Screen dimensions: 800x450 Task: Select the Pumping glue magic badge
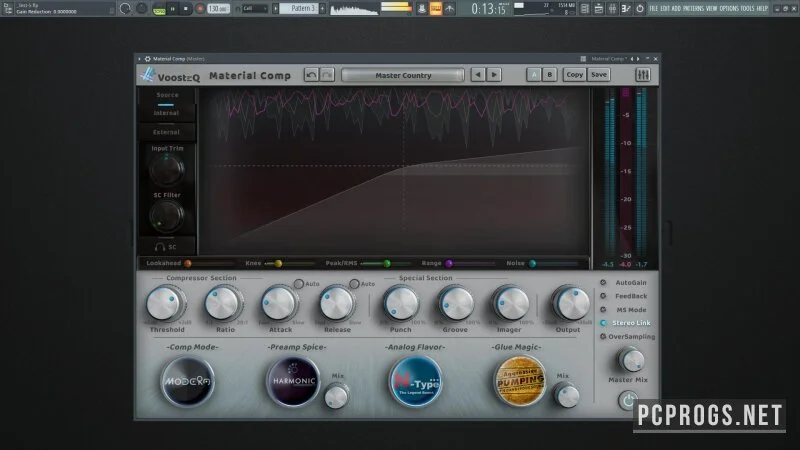pos(520,381)
